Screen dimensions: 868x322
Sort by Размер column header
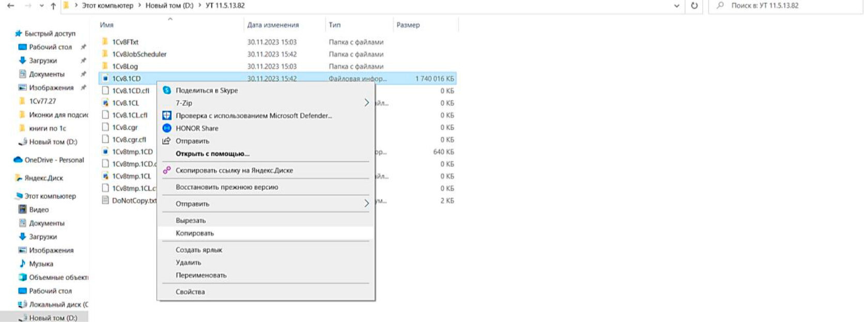pyautogui.click(x=408, y=25)
